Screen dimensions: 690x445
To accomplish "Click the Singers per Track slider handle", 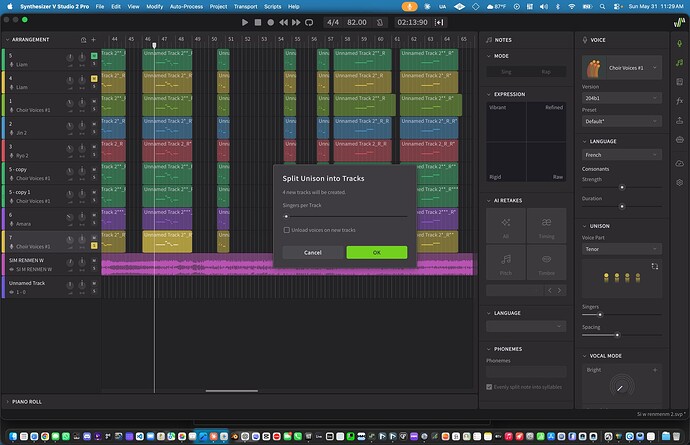I will pyautogui.click(x=286, y=217).
